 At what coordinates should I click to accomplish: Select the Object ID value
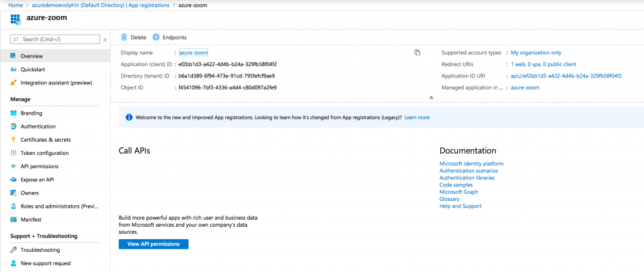228,88
